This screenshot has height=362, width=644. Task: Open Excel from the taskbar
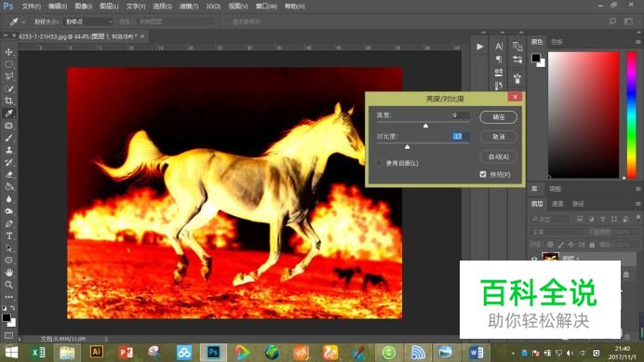pos(38,352)
